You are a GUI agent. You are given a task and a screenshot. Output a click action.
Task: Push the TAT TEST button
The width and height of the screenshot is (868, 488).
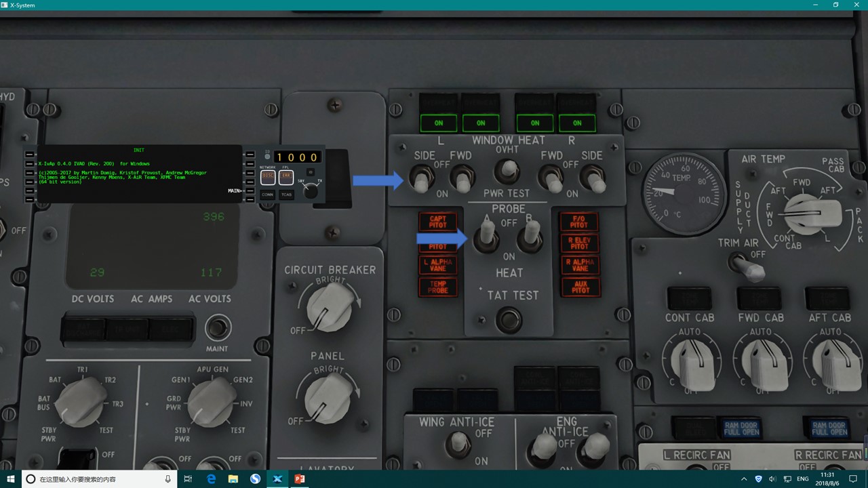pos(509,319)
